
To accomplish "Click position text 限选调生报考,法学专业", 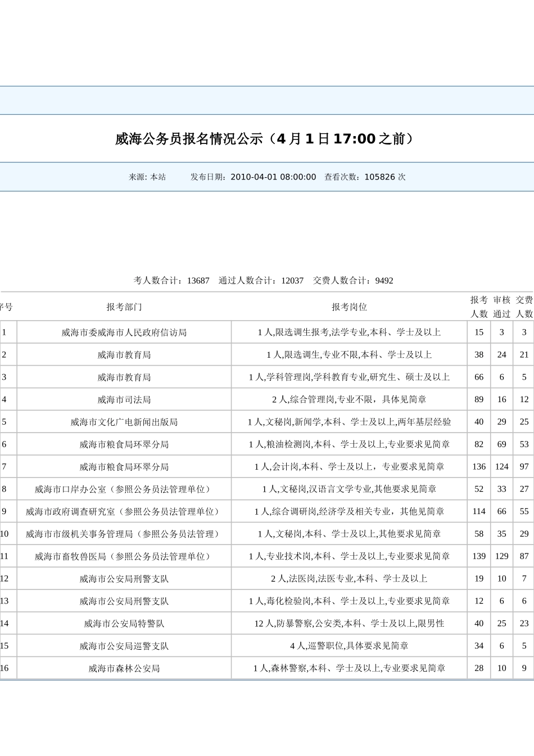I will [x=322, y=332].
